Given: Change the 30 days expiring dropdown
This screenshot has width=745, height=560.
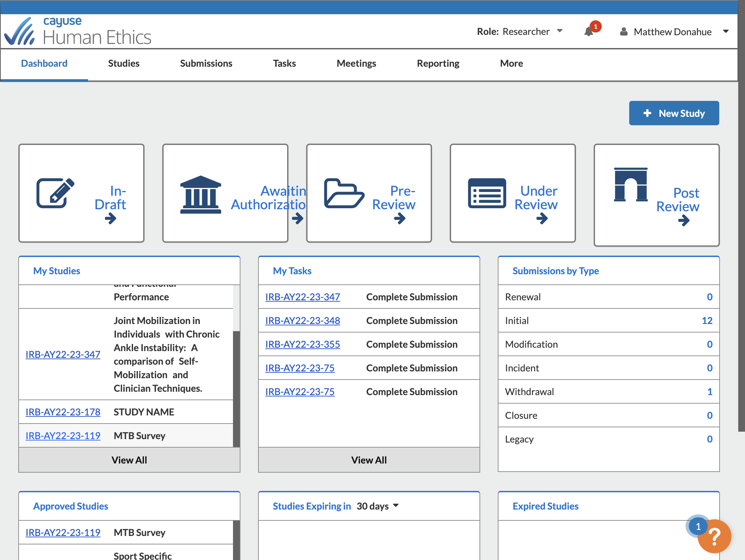Looking at the screenshot, I should 378,506.
